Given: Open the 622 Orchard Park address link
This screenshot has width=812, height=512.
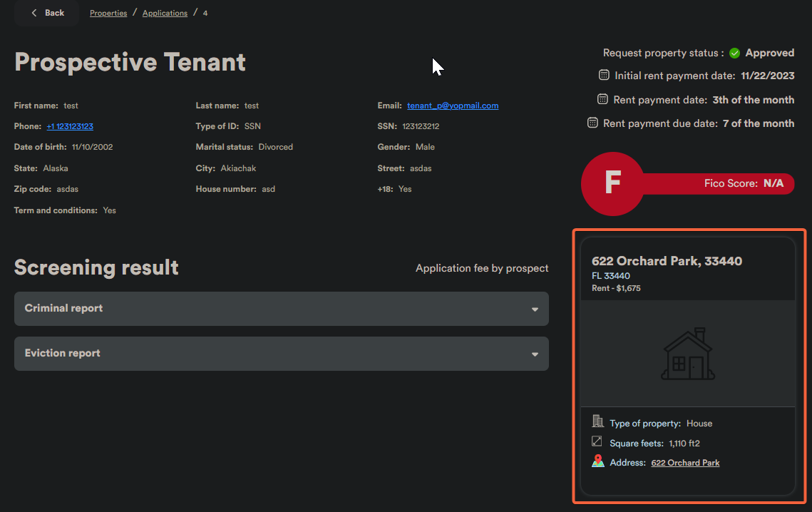Looking at the screenshot, I should point(685,463).
